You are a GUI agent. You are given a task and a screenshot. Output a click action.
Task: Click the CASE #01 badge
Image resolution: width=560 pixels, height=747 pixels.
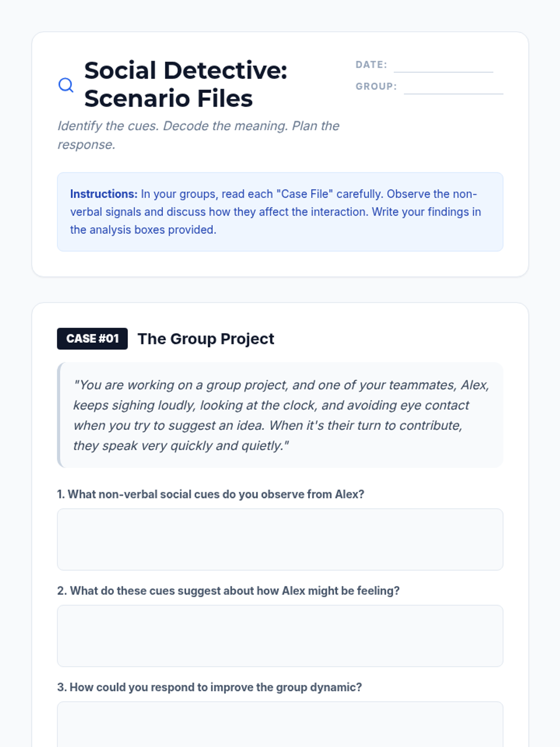pyautogui.click(x=92, y=338)
